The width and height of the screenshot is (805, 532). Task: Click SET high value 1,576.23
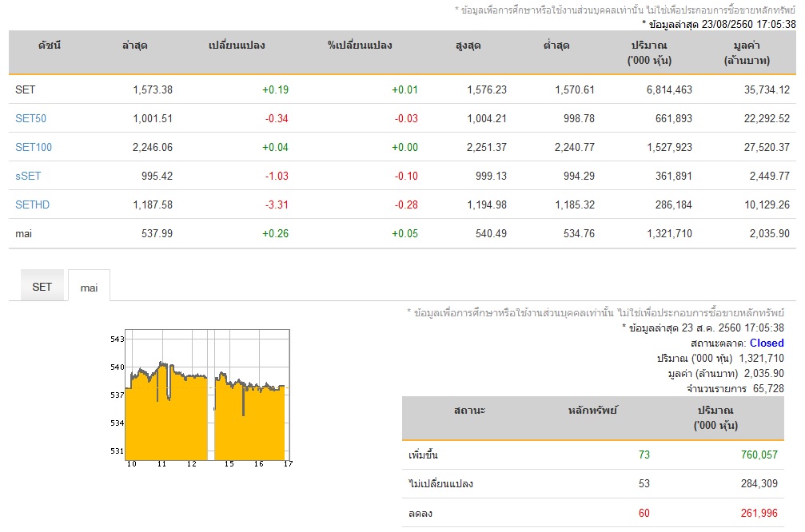(487, 89)
